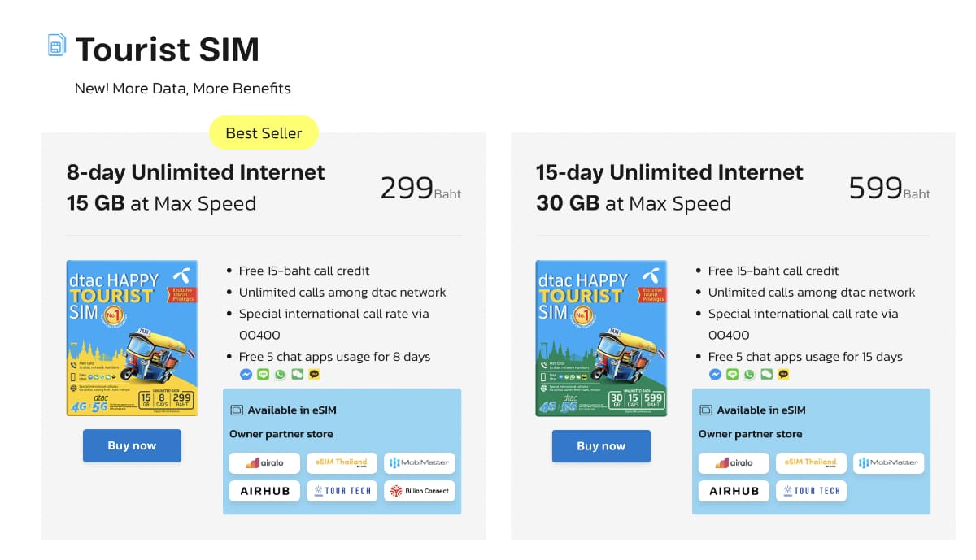Screen dimensions: 976x560
Task: Click Messenger icon in the 15-day plan
Action: 715,375
